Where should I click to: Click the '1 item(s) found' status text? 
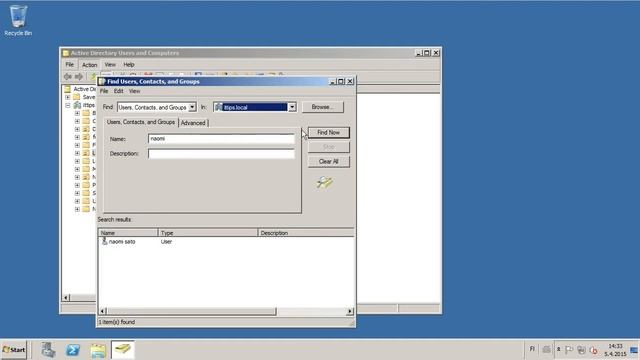(117, 322)
